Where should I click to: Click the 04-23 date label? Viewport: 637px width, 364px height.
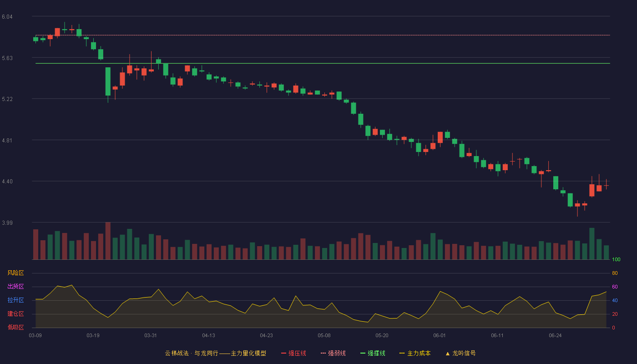(266, 335)
